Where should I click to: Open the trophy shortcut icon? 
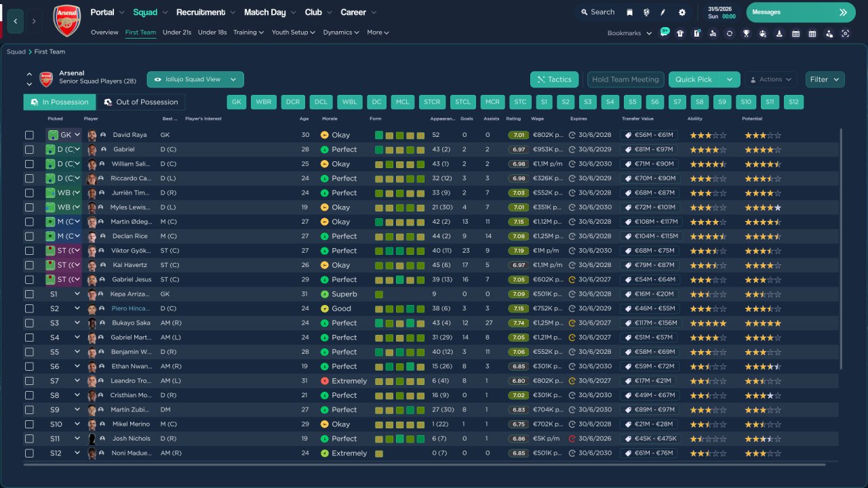click(x=746, y=33)
